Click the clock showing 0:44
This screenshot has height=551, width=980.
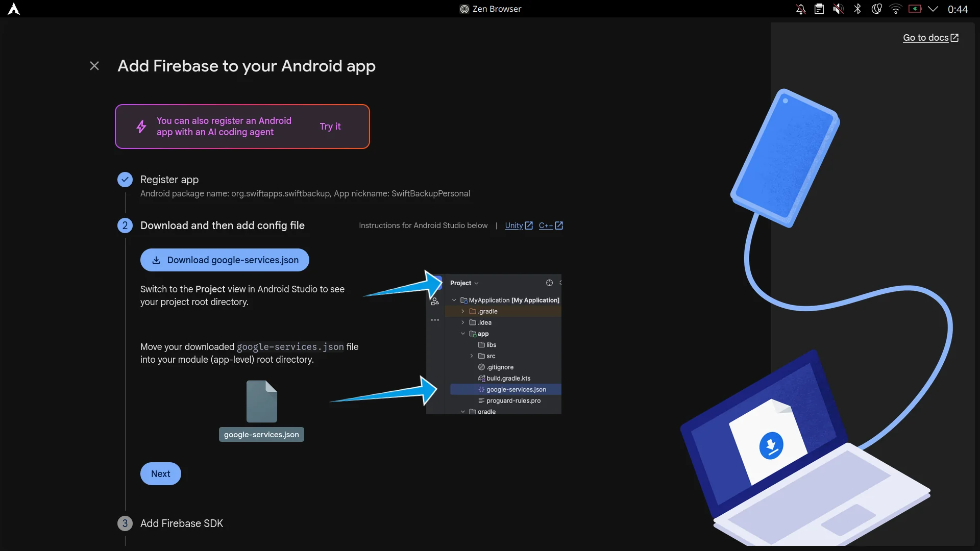click(958, 9)
